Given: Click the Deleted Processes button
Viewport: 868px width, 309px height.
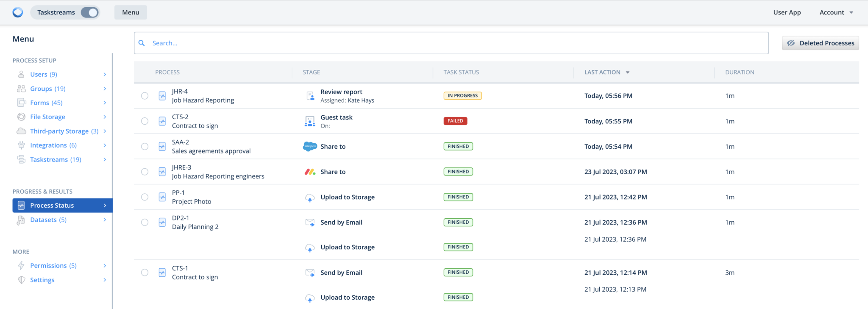Looking at the screenshot, I should click(820, 43).
